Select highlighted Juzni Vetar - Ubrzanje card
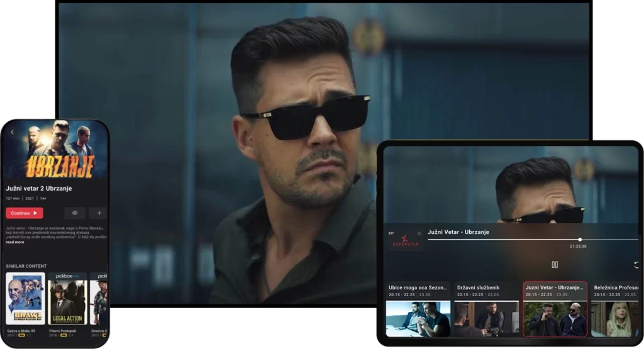 (x=555, y=309)
